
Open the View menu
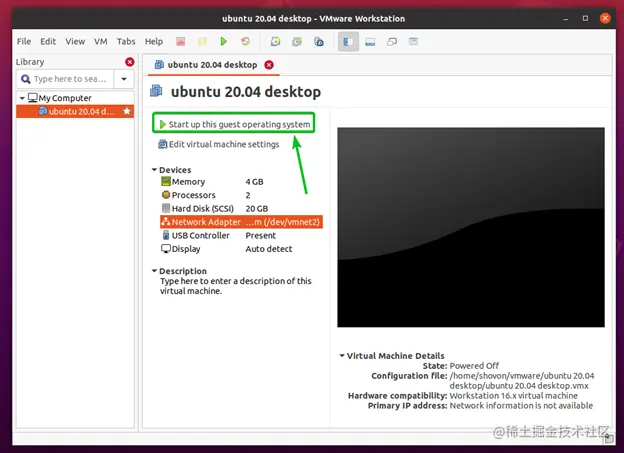click(x=75, y=41)
